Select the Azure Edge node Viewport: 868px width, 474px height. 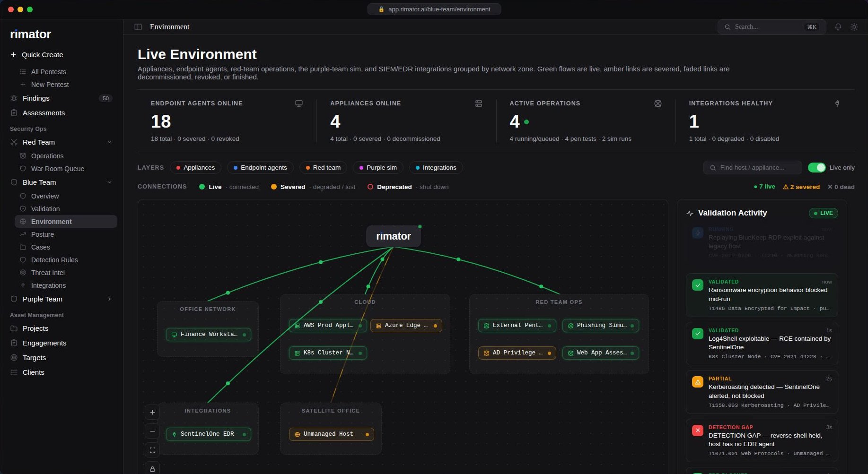point(406,325)
